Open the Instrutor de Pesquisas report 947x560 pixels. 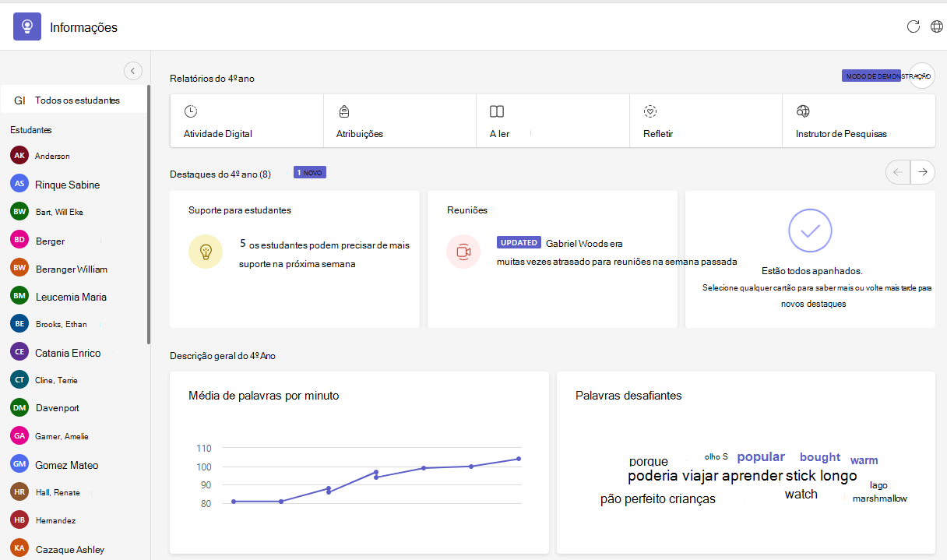[x=859, y=121]
